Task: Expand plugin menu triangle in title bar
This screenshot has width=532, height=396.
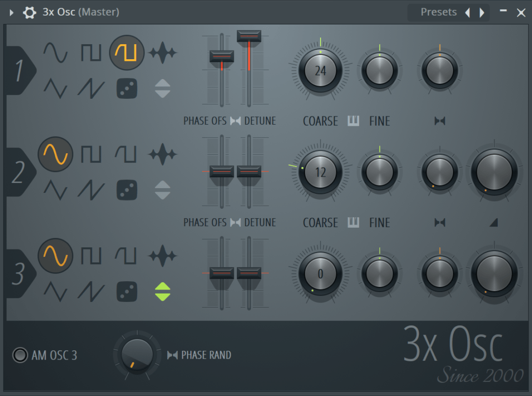Action: coord(11,12)
